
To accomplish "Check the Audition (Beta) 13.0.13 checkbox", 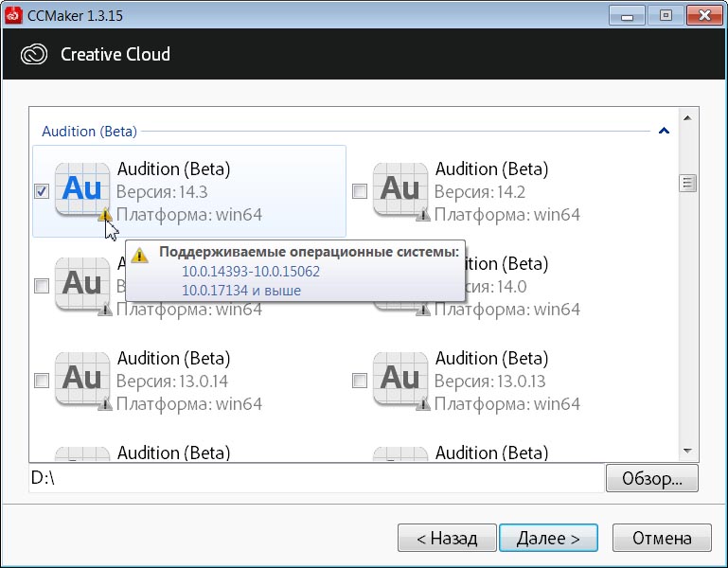I will tap(360, 381).
